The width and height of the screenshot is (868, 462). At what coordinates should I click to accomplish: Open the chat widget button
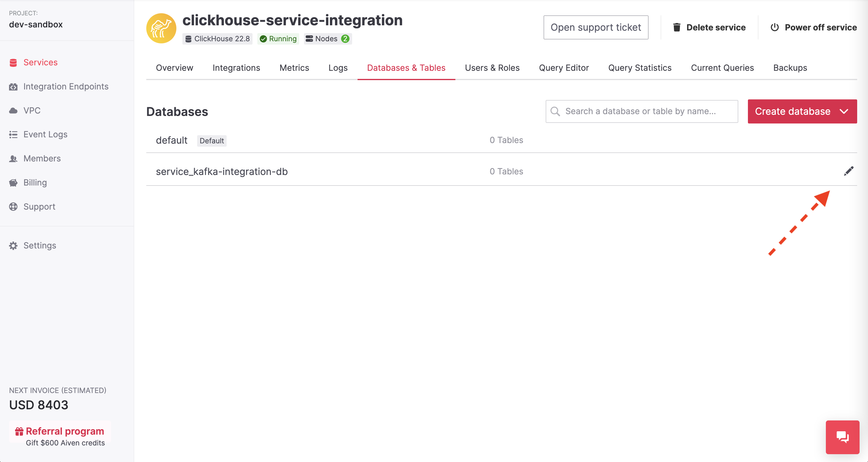(842, 437)
